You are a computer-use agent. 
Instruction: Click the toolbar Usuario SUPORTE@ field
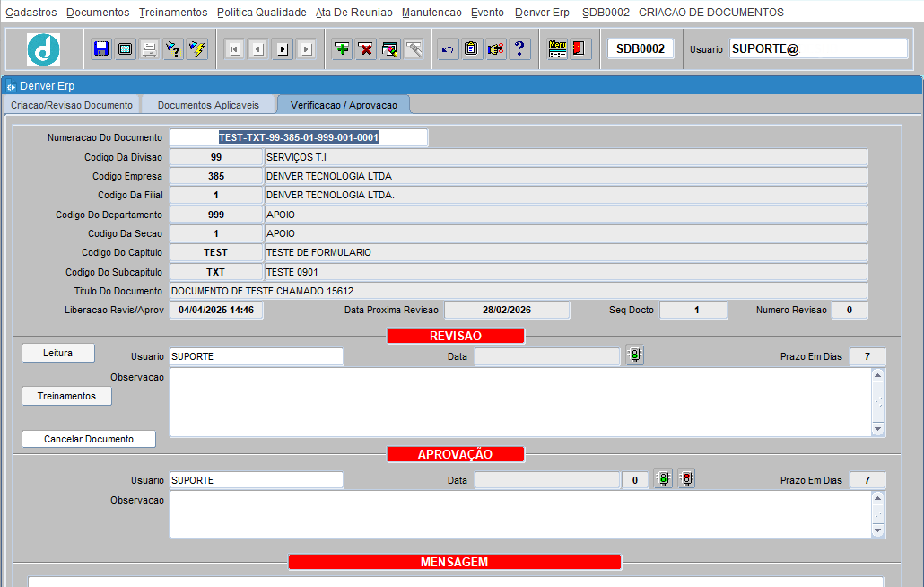(818, 48)
